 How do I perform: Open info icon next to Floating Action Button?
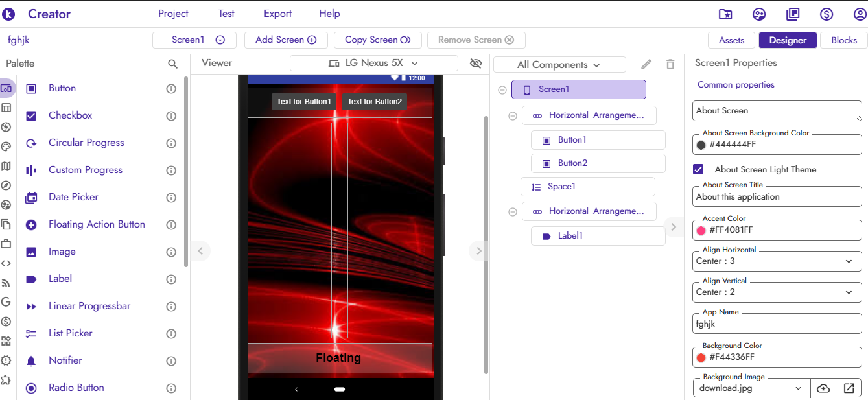171,225
